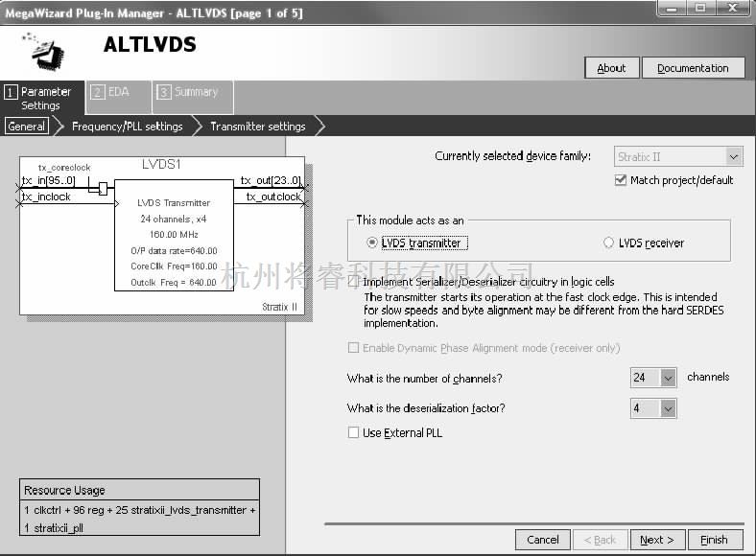
Task: Select the Parameter Settings tab
Action: coord(42,99)
